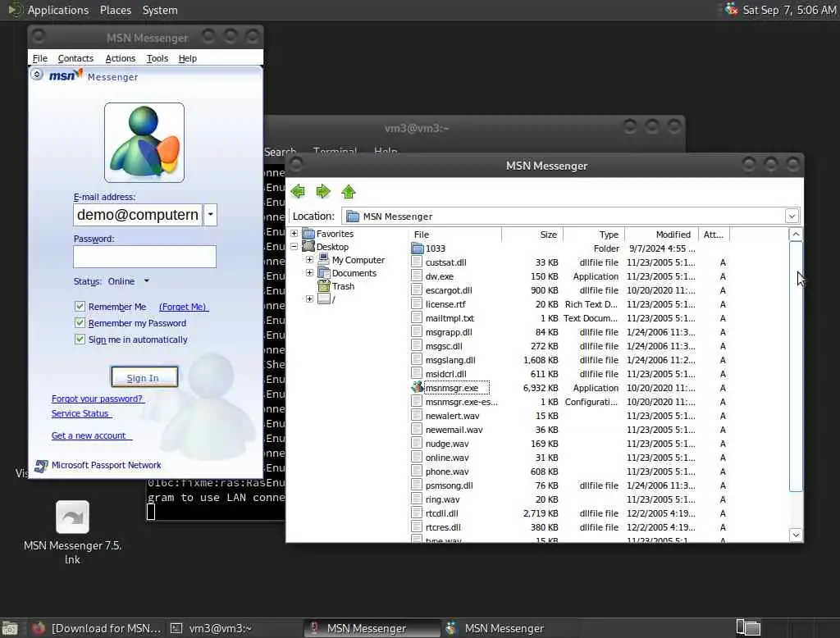
Task: Click the show desktop icon in bottom panel
Action: 10,628
